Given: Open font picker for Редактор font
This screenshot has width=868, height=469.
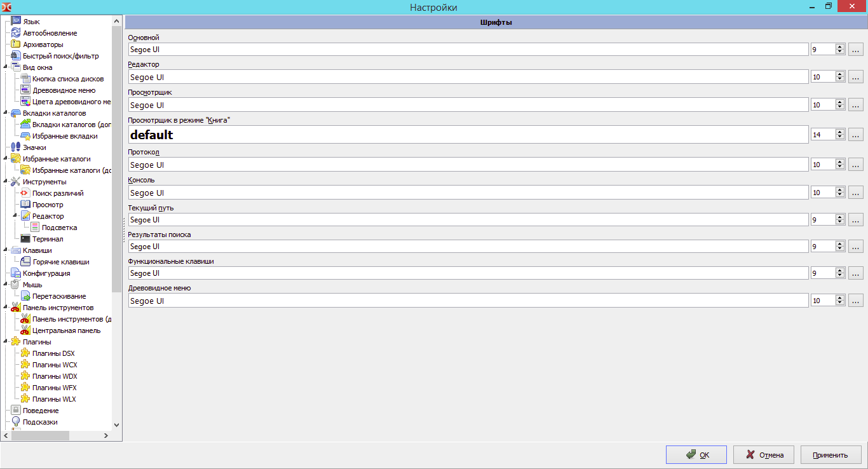Looking at the screenshot, I should (x=855, y=77).
